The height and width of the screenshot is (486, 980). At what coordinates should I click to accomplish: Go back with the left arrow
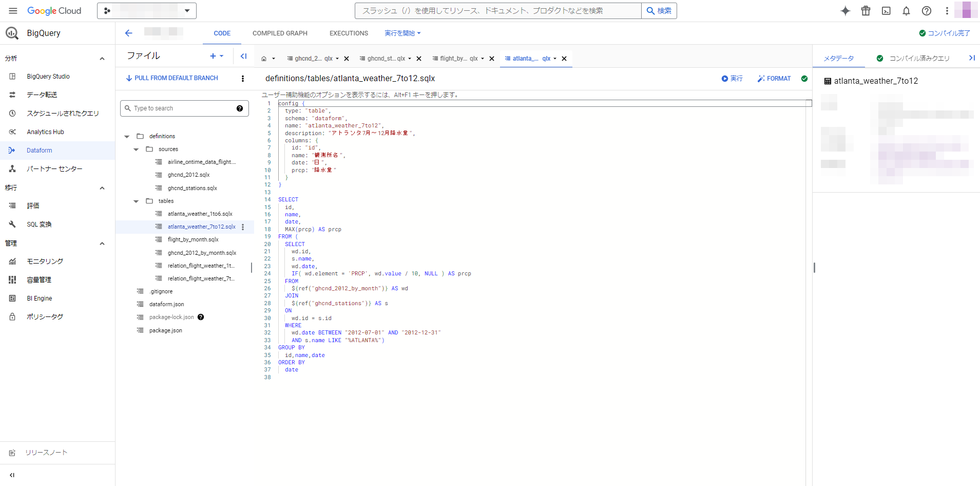(129, 33)
